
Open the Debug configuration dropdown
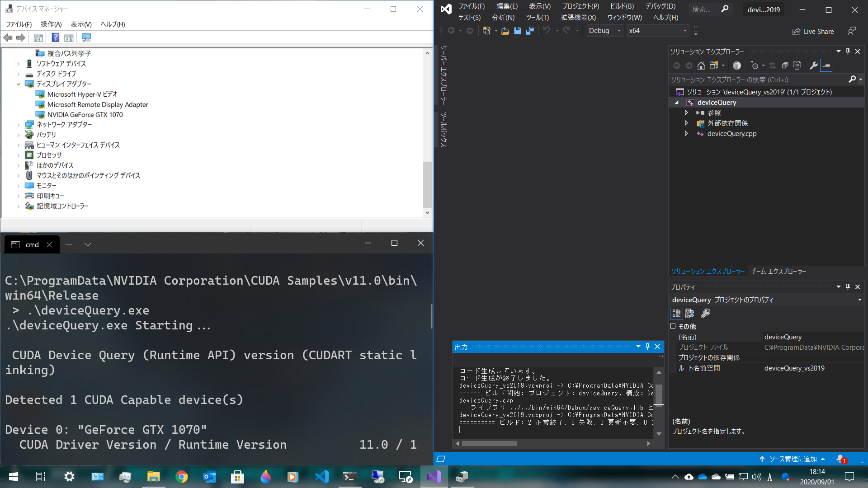point(619,31)
